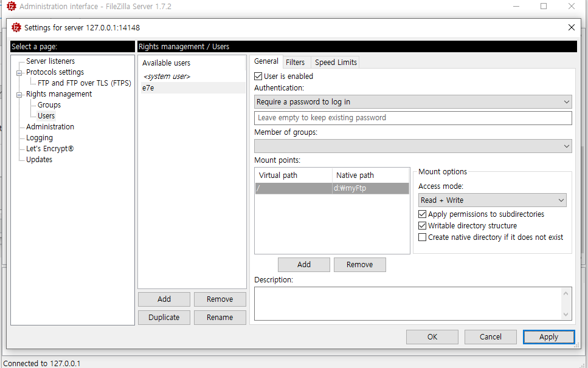588x368 pixels.
Task: Switch to the General tab
Action: click(266, 61)
